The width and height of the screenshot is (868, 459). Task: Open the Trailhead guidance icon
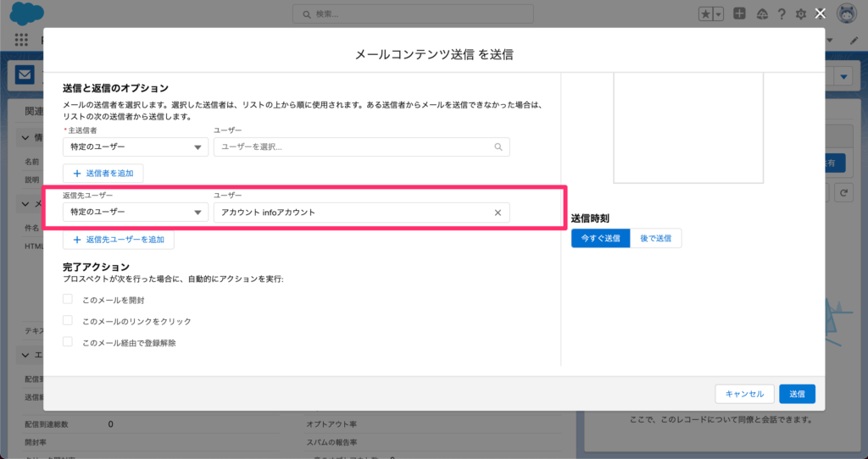762,14
